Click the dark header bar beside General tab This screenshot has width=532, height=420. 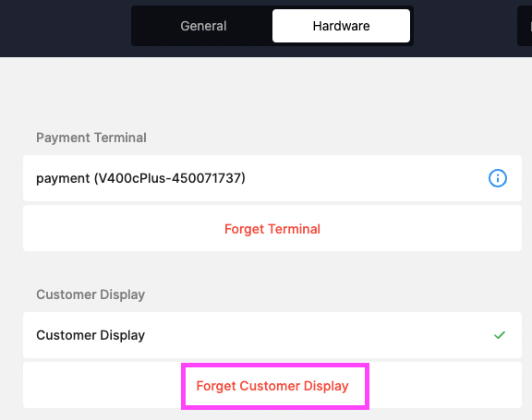pos(65,27)
